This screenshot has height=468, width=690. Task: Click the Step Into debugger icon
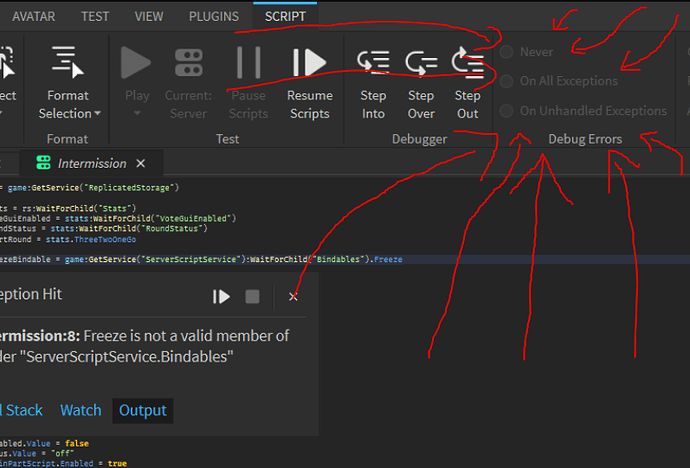coord(373,62)
